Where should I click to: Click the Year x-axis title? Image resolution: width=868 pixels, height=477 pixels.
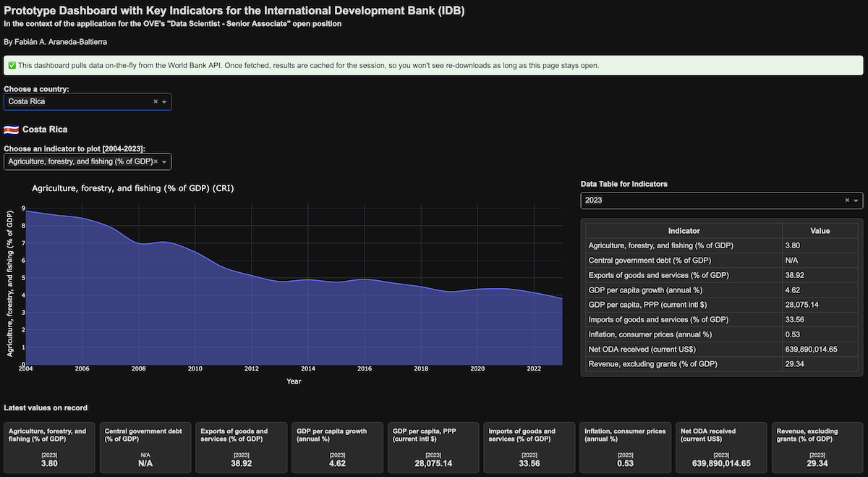294,381
